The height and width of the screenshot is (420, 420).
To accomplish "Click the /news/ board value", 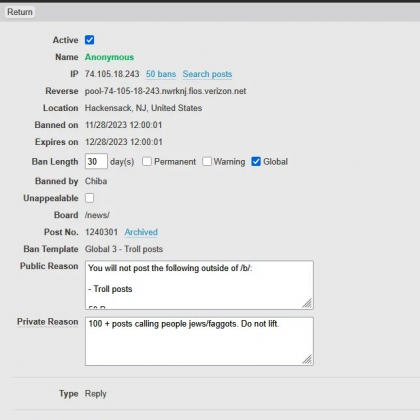I will tap(97, 215).
